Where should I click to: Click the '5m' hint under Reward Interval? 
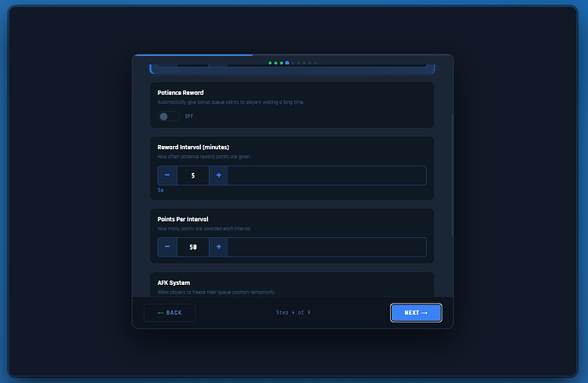[160, 190]
